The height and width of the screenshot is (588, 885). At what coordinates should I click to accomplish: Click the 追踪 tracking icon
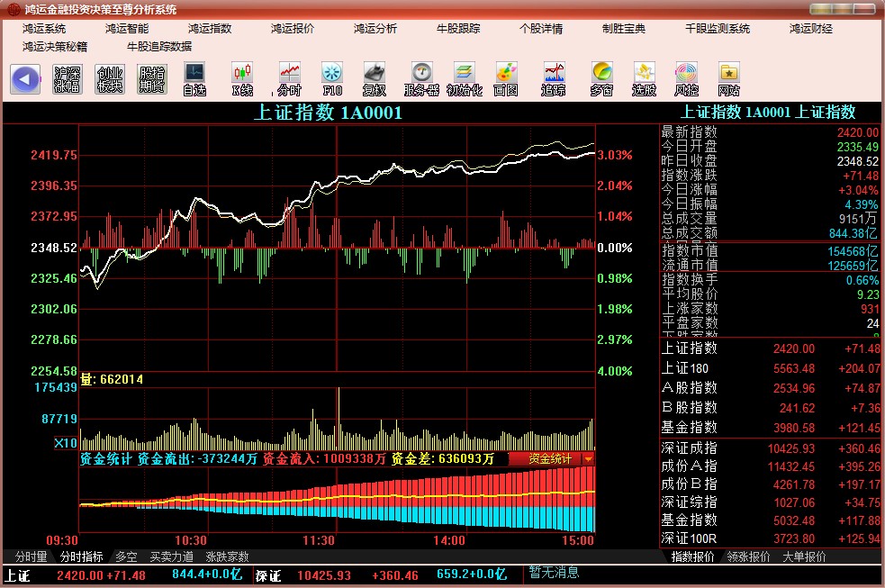554,79
